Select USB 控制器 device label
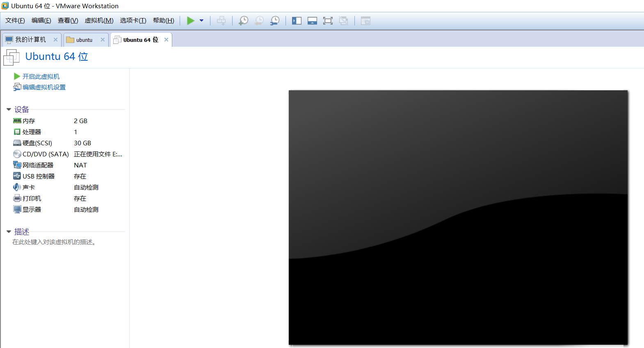This screenshot has width=644, height=348. point(39,176)
